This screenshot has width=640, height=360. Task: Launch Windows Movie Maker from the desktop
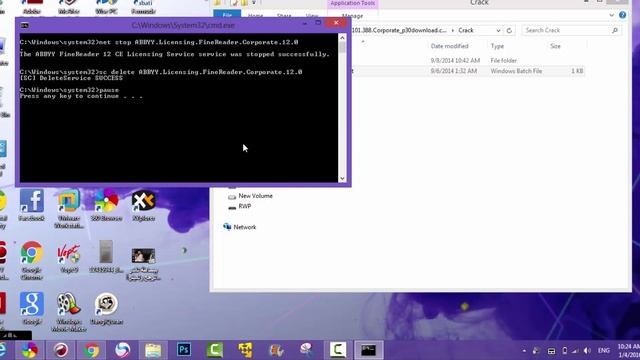pyautogui.click(x=69, y=312)
